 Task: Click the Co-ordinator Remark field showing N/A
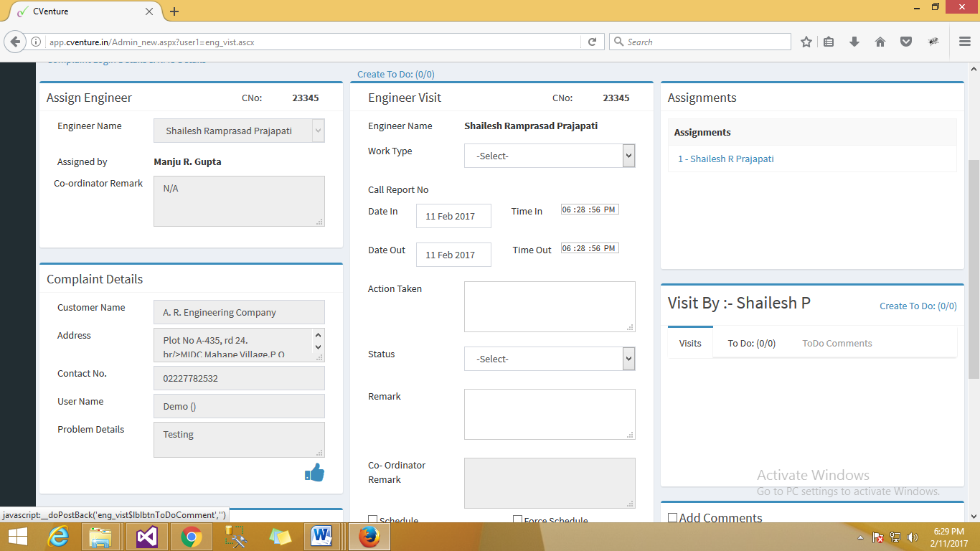[239, 201]
